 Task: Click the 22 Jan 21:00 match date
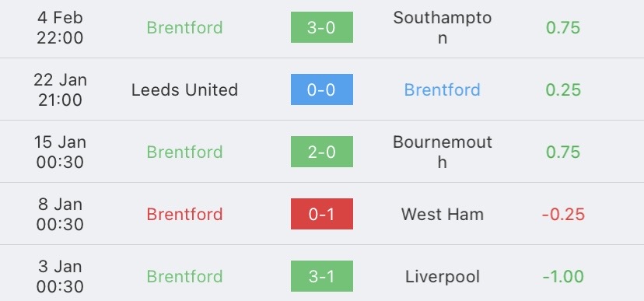pyautogui.click(x=60, y=90)
